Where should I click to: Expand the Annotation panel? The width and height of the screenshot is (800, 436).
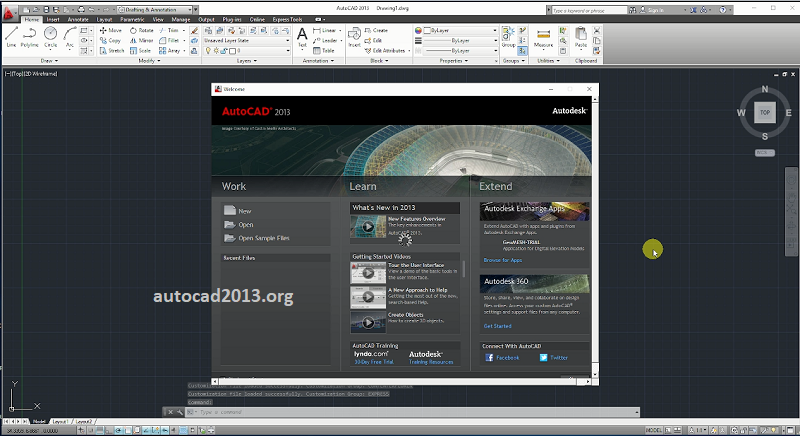pyautogui.click(x=318, y=61)
